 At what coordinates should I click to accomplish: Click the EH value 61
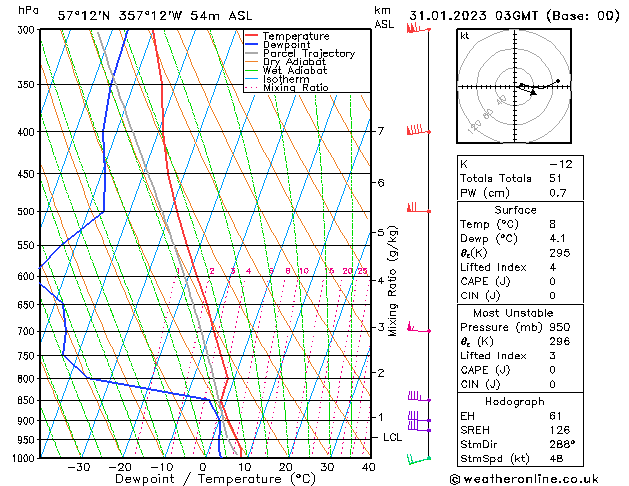pos(555,416)
